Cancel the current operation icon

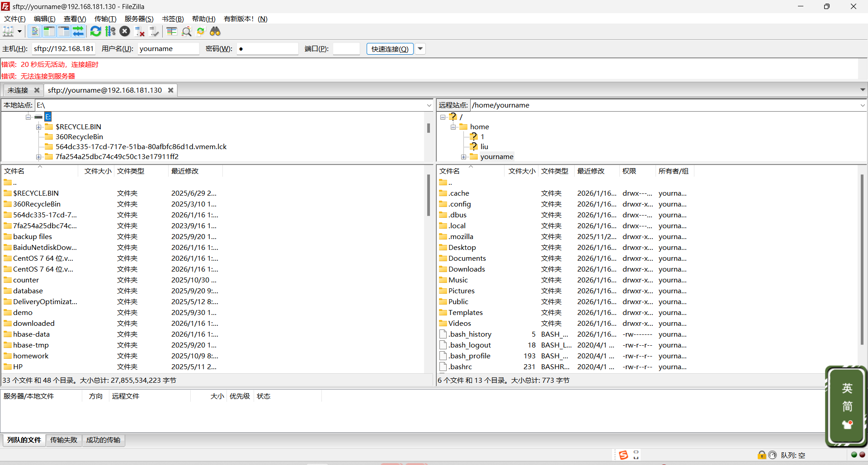125,31
